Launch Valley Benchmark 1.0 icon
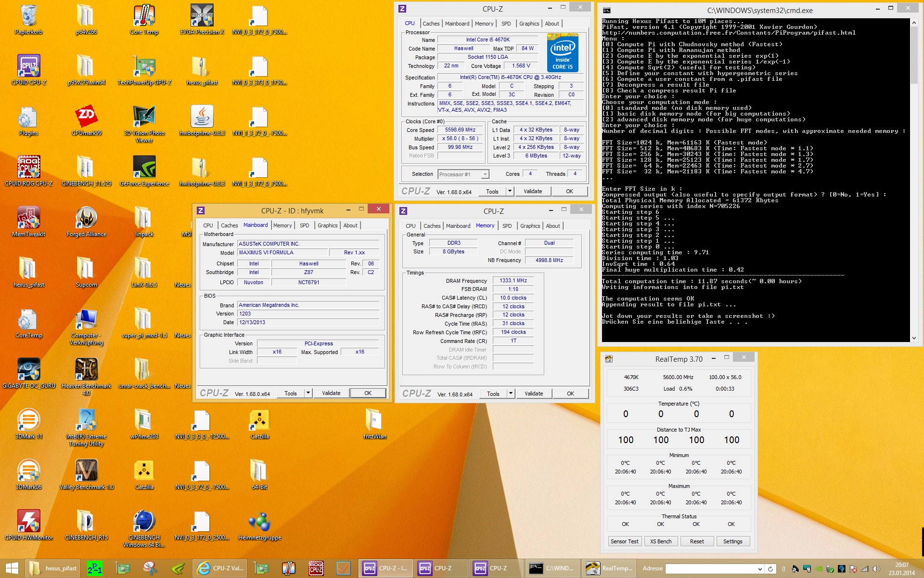924x578 pixels. click(x=87, y=474)
